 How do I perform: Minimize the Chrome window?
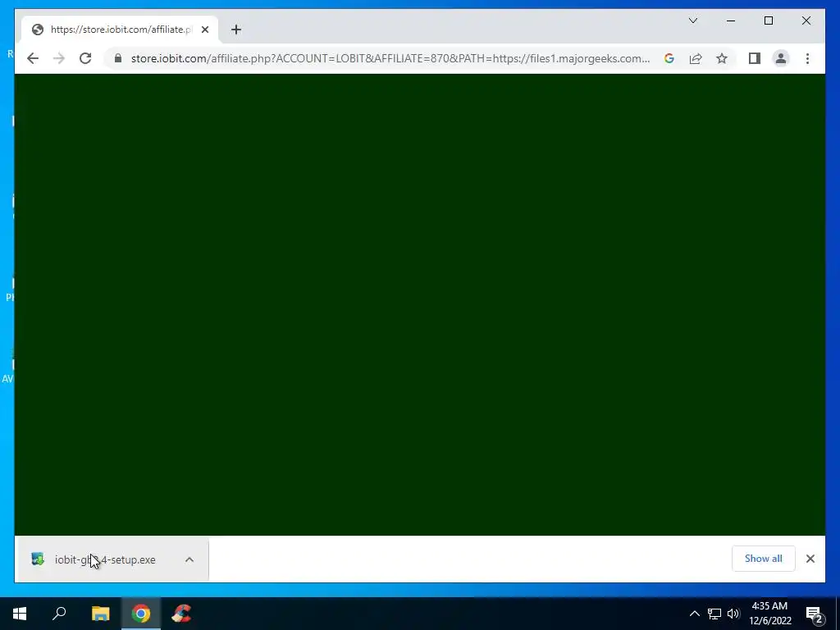pos(731,21)
